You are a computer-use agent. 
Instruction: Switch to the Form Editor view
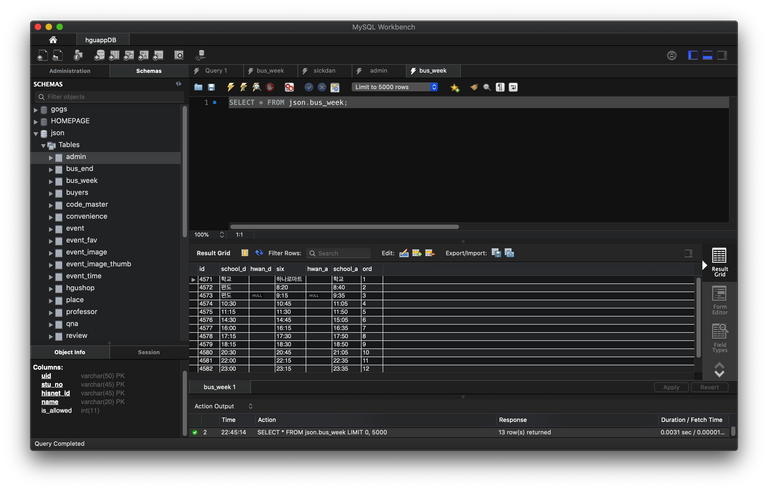coord(720,300)
